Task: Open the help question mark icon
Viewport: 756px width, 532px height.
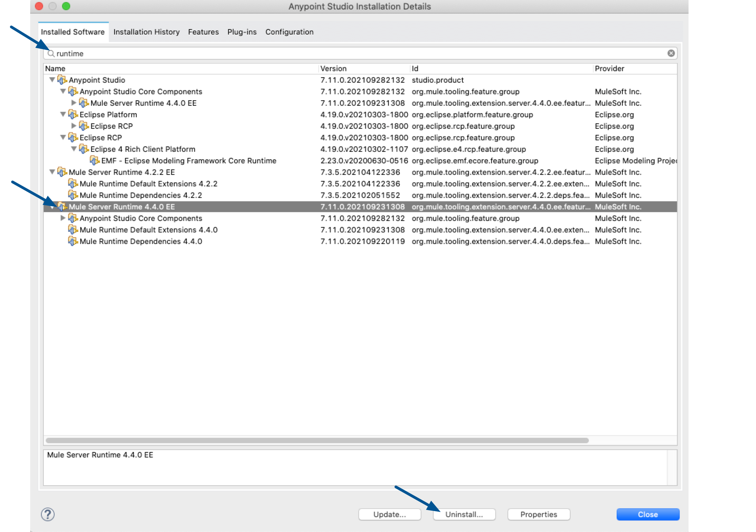Action: click(47, 514)
